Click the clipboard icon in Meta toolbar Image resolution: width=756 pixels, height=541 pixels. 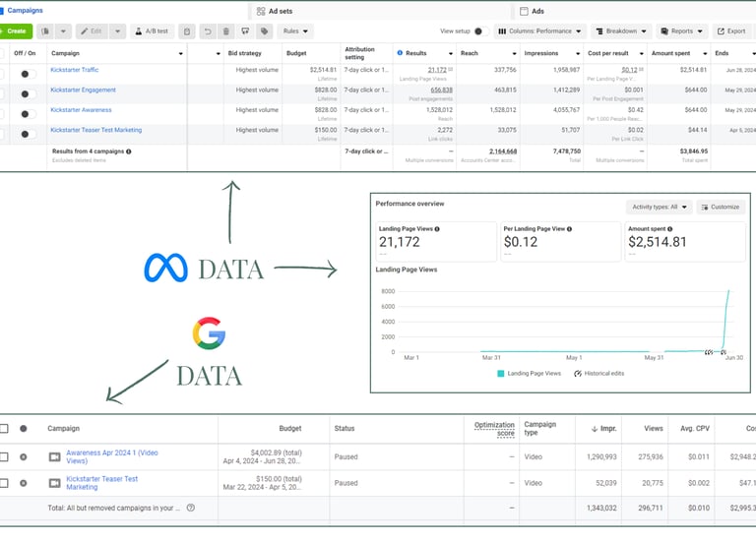(x=187, y=31)
